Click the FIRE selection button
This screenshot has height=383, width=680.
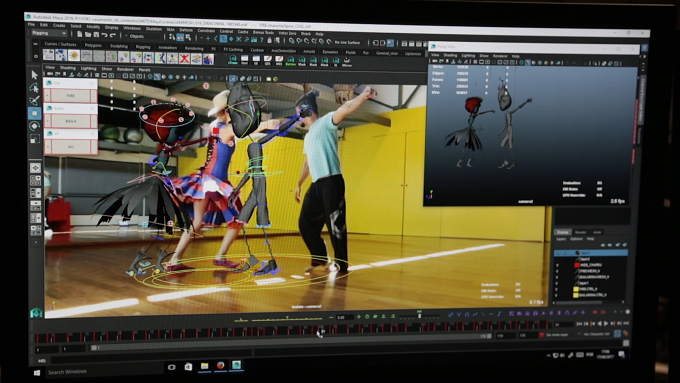click(70, 95)
